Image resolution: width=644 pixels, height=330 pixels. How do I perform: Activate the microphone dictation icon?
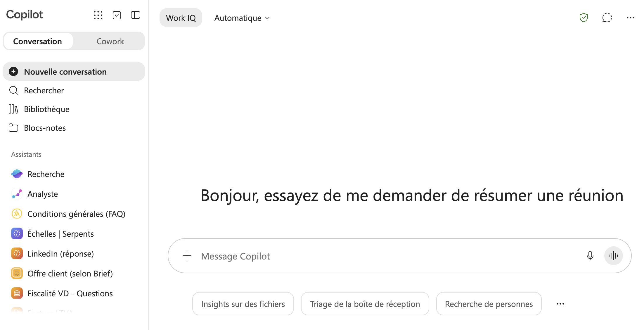[x=590, y=256]
